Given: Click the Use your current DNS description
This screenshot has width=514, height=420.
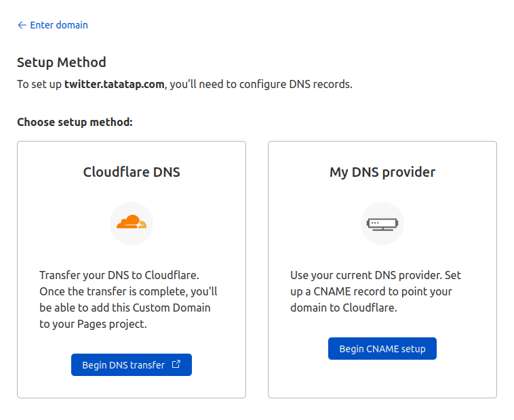Looking at the screenshot, I should click(x=376, y=291).
